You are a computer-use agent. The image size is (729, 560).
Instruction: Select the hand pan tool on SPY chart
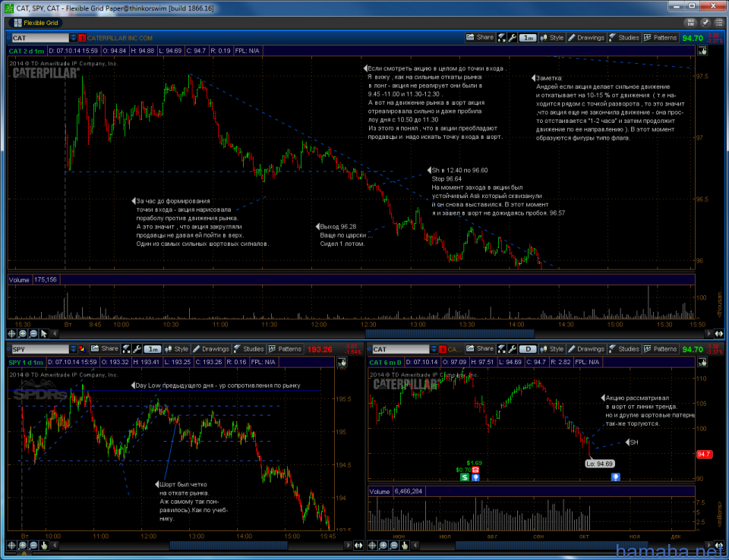point(44,545)
